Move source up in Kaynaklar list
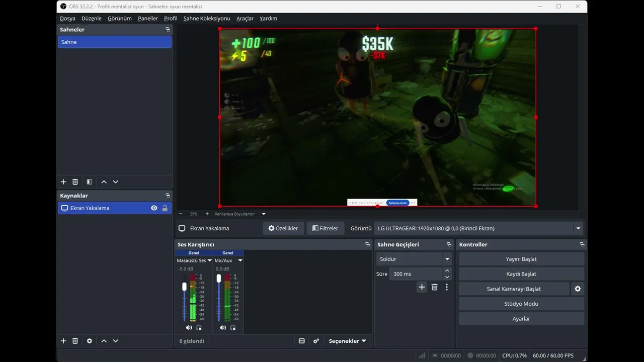Viewport: 644px width, 362px height. pyautogui.click(x=104, y=341)
